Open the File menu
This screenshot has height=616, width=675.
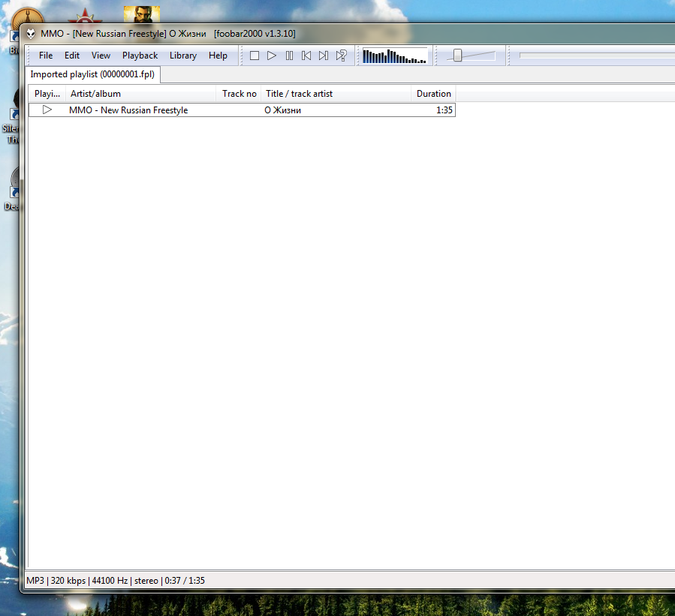pyautogui.click(x=46, y=56)
